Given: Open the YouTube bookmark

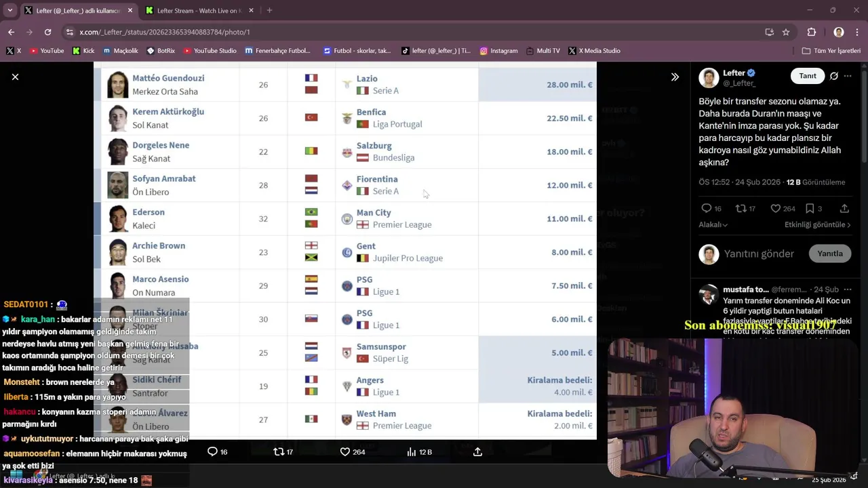Looking at the screenshot, I should 46,51.
